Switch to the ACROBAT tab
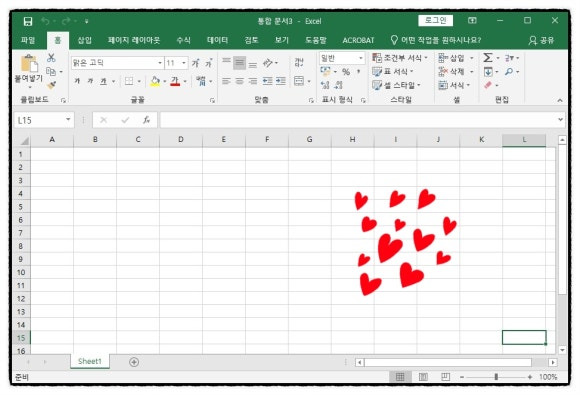The width and height of the screenshot is (580, 395). pos(358,40)
